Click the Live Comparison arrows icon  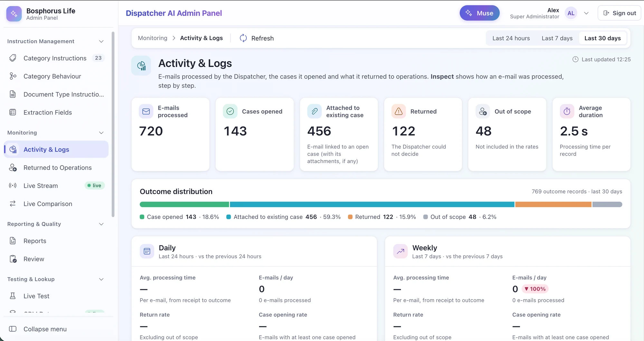(x=13, y=204)
